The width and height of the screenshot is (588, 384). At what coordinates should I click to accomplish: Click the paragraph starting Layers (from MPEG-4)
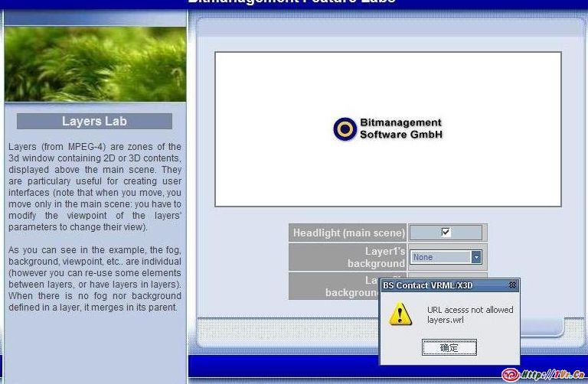pyautogui.click(x=94, y=187)
